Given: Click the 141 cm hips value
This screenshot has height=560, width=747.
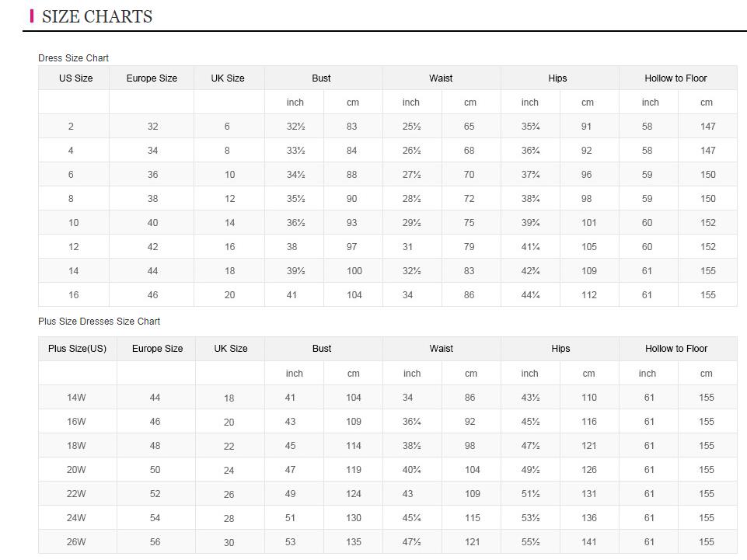Looking at the screenshot, I should coord(588,542).
